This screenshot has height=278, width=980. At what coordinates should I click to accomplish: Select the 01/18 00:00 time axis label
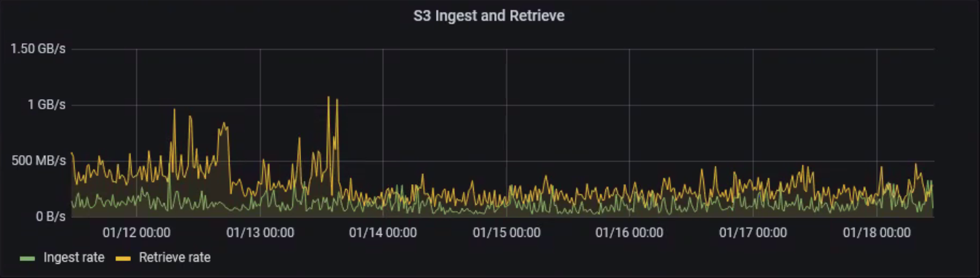876,233
